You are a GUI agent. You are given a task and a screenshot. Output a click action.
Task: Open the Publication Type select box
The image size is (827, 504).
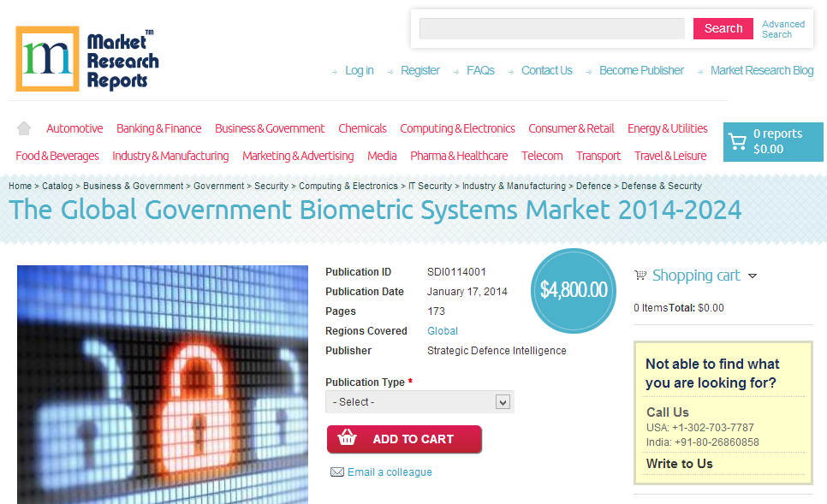(x=419, y=401)
